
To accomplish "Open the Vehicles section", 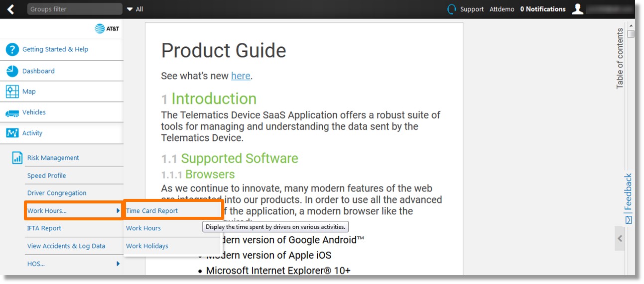I will coord(34,112).
